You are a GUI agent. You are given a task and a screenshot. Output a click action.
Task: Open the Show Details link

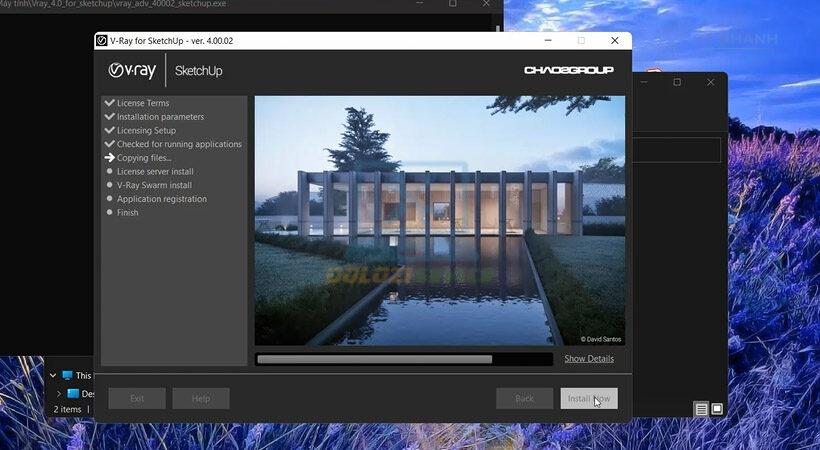point(589,359)
